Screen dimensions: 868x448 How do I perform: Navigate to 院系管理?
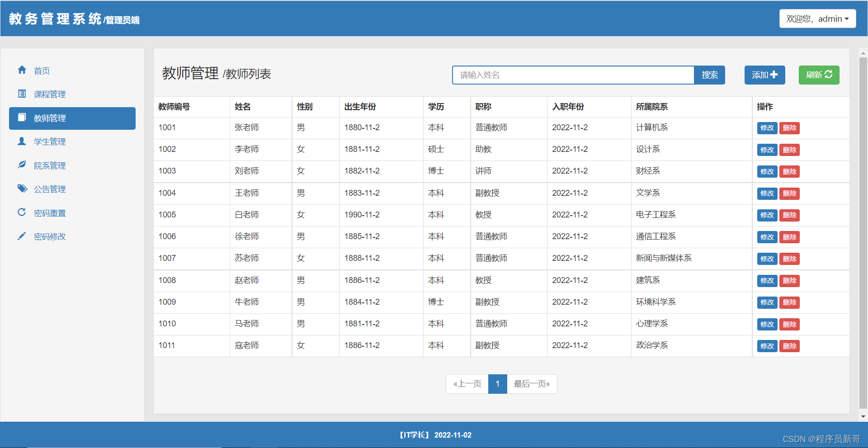(72, 165)
